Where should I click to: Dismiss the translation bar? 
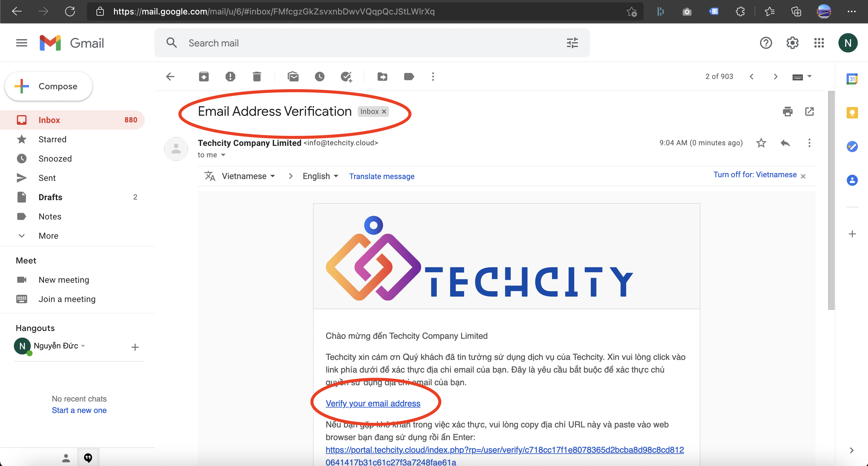click(x=803, y=176)
